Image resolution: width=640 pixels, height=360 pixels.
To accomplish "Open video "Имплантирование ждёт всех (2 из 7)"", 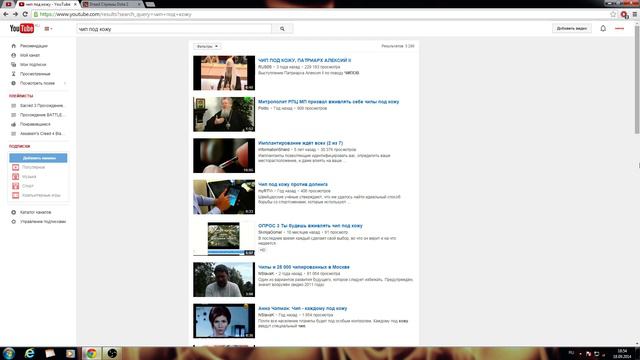I will tap(300, 143).
